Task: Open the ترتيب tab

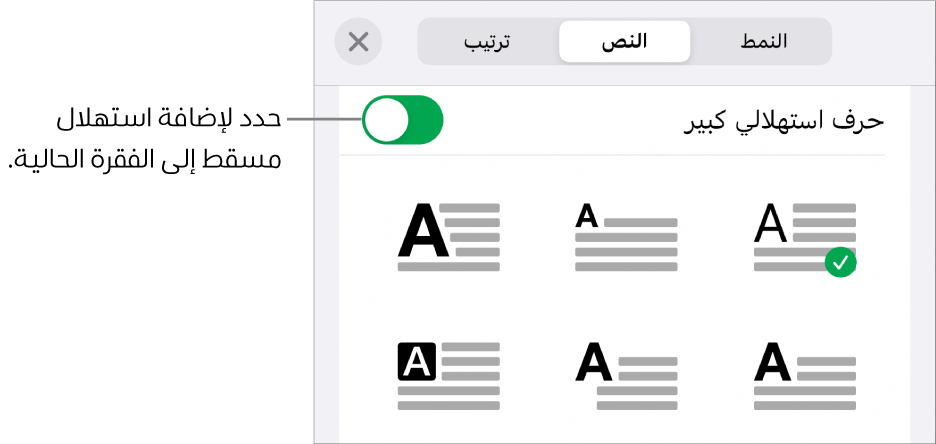Action: [487, 42]
